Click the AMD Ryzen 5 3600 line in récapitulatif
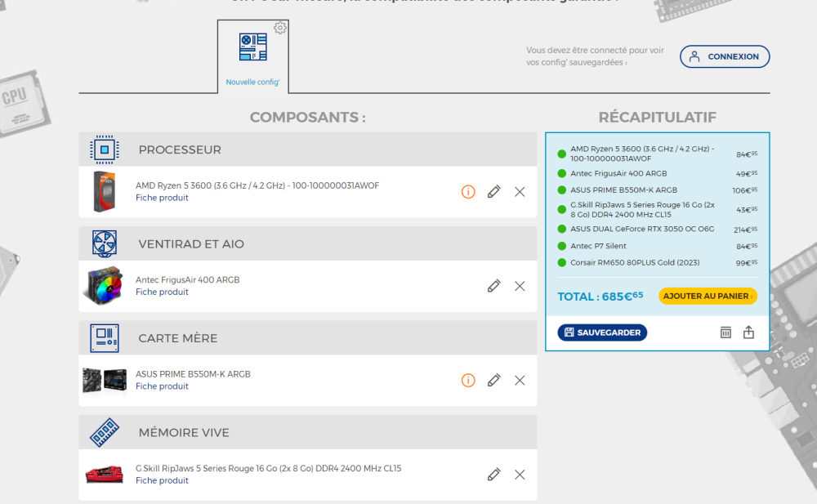Image resolution: width=817 pixels, height=504 pixels. click(642, 154)
